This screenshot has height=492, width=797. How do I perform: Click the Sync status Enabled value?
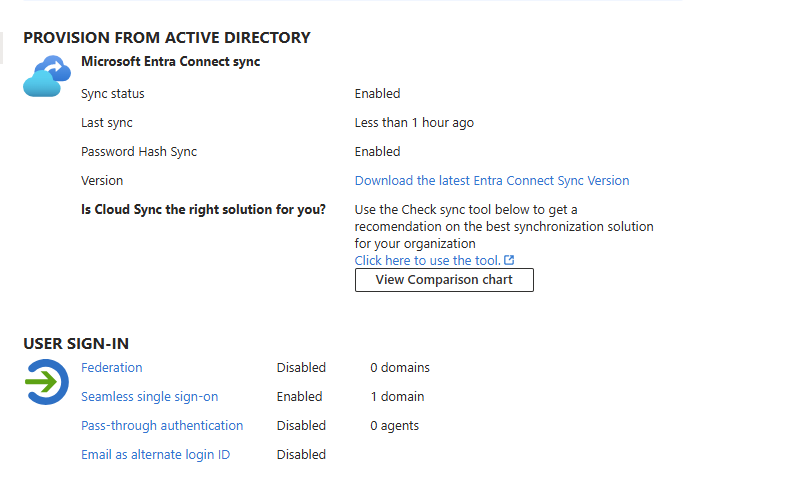point(378,94)
